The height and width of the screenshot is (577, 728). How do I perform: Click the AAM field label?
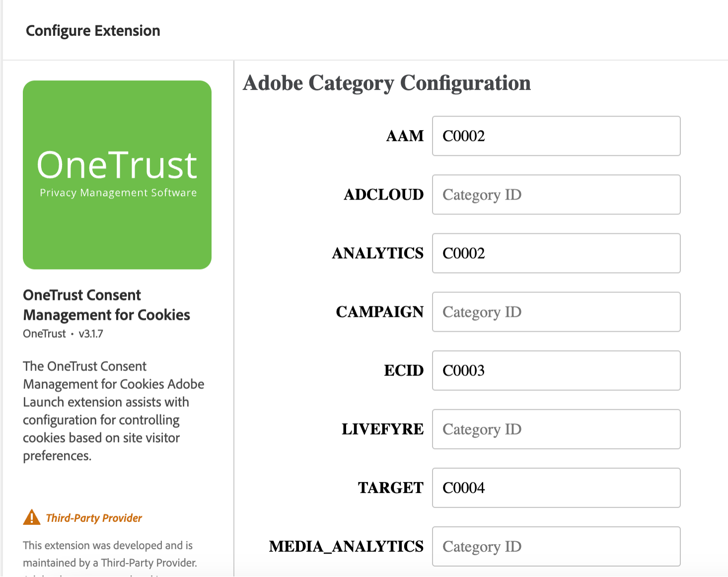click(x=405, y=136)
